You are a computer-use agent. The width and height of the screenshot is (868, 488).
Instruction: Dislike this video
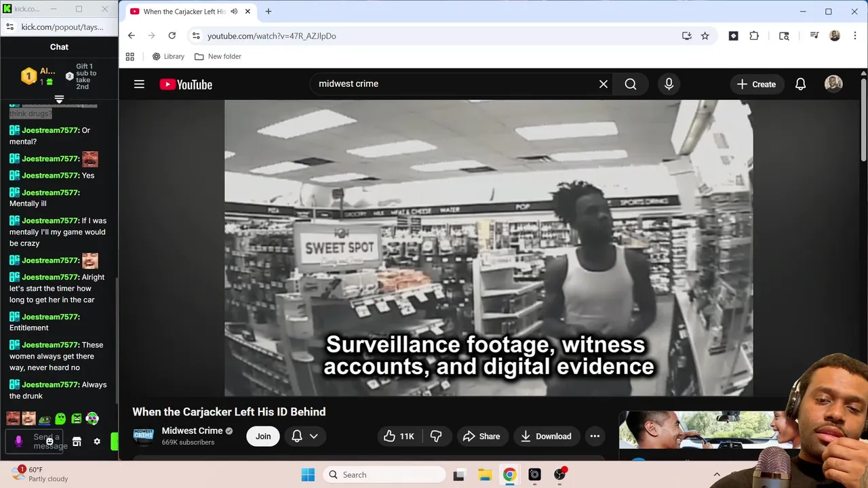pyautogui.click(x=436, y=436)
